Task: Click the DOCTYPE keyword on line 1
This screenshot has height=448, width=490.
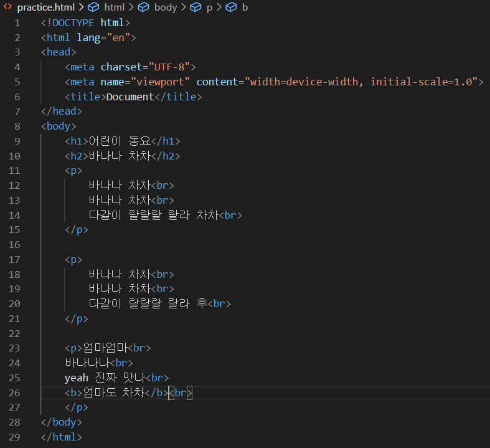Action: click(73, 23)
